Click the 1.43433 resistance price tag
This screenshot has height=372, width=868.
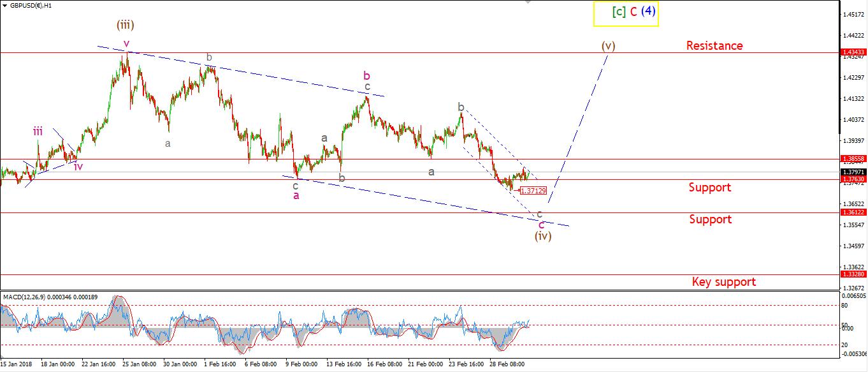click(x=853, y=52)
